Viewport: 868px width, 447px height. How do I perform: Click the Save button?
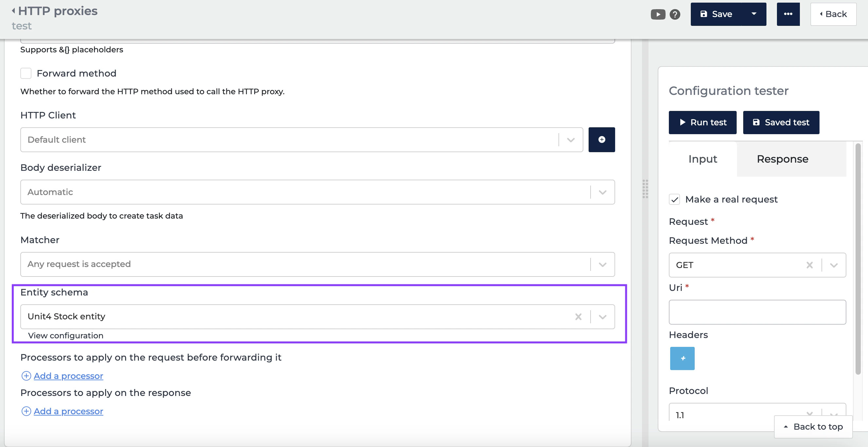coord(716,14)
